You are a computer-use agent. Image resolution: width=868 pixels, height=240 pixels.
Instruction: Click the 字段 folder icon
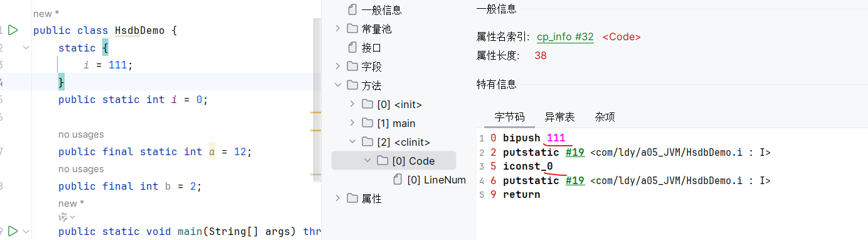click(352, 67)
